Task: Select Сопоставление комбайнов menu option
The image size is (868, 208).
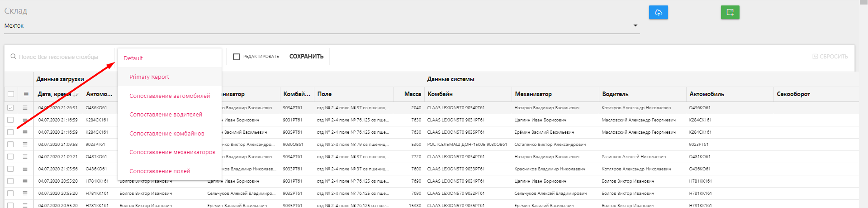Action: [x=167, y=134]
